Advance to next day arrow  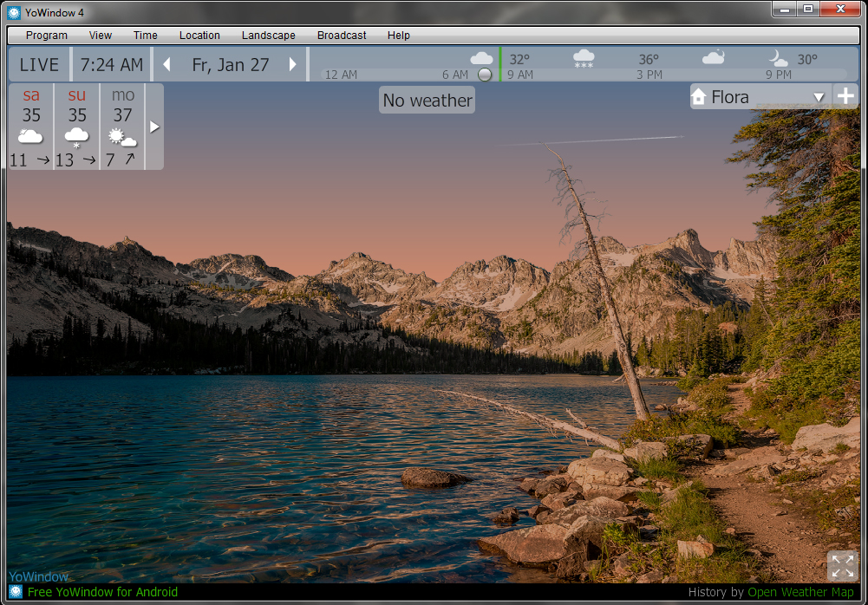coord(293,65)
